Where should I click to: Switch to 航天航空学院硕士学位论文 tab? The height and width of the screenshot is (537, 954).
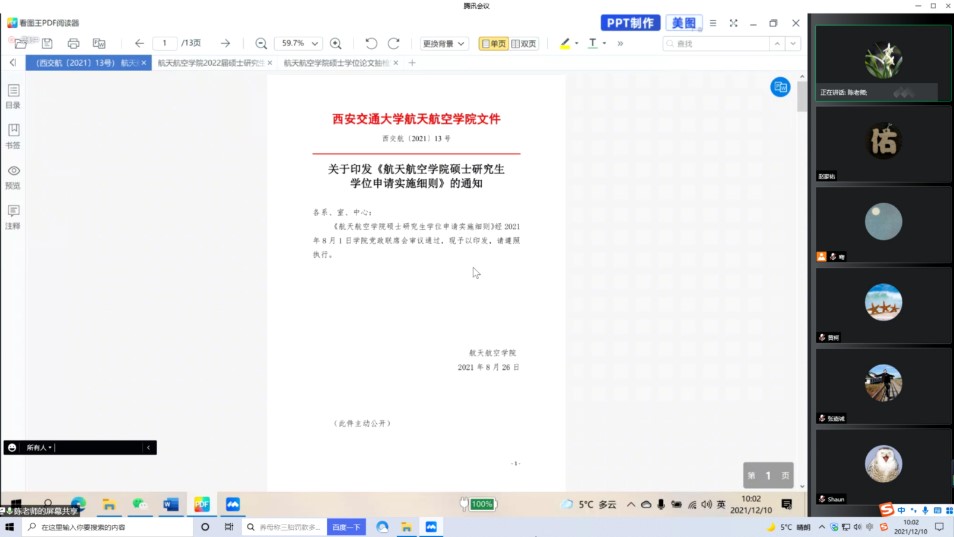click(x=336, y=63)
